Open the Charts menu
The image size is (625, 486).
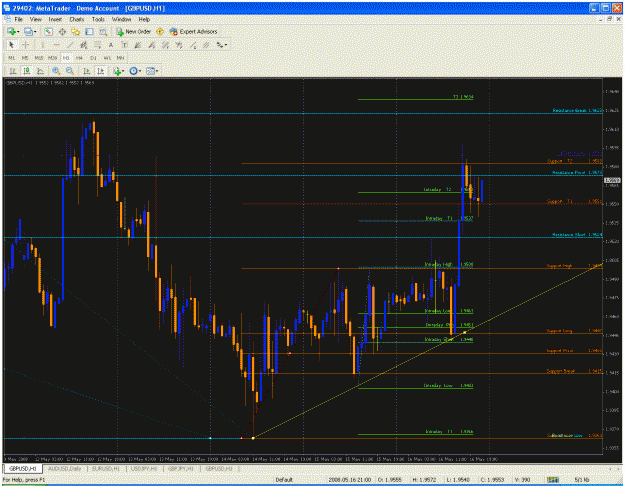[77, 19]
